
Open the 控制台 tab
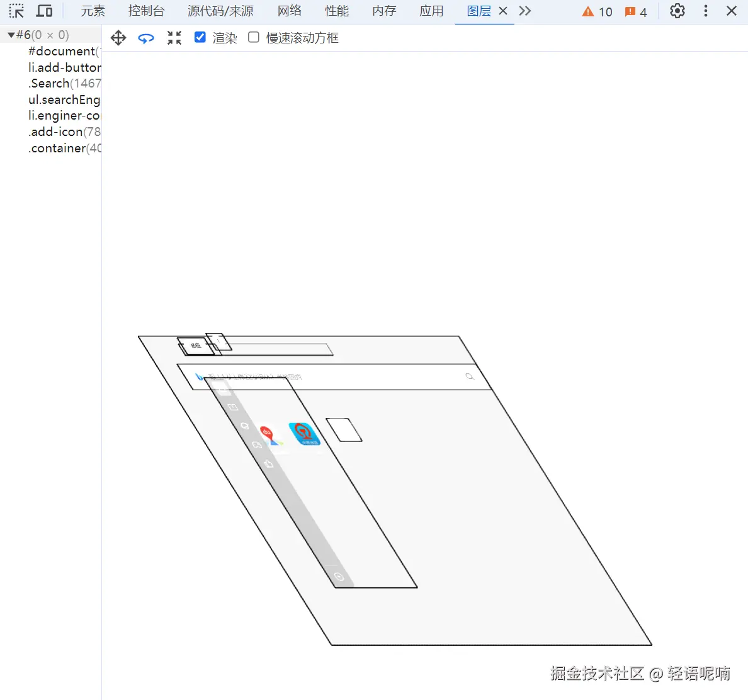147,11
